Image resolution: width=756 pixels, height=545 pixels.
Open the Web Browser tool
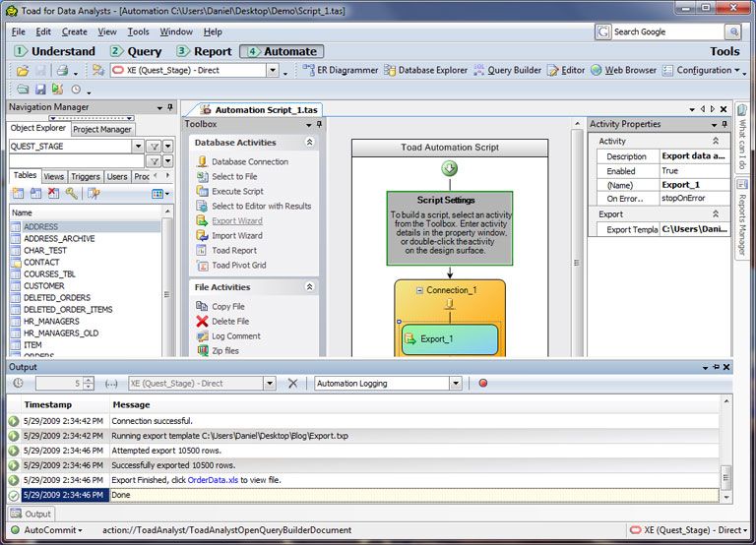click(623, 71)
